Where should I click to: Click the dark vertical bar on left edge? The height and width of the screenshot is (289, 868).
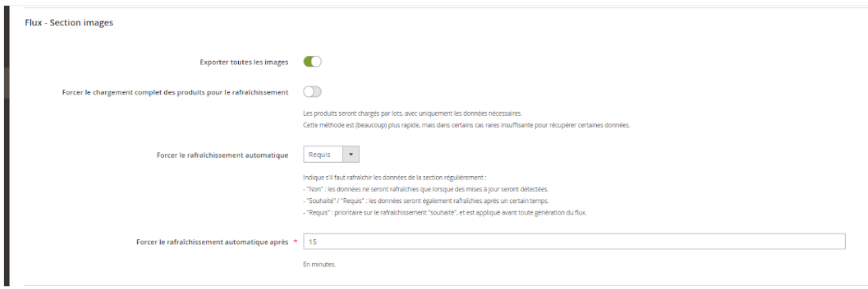[x=5, y=144]
